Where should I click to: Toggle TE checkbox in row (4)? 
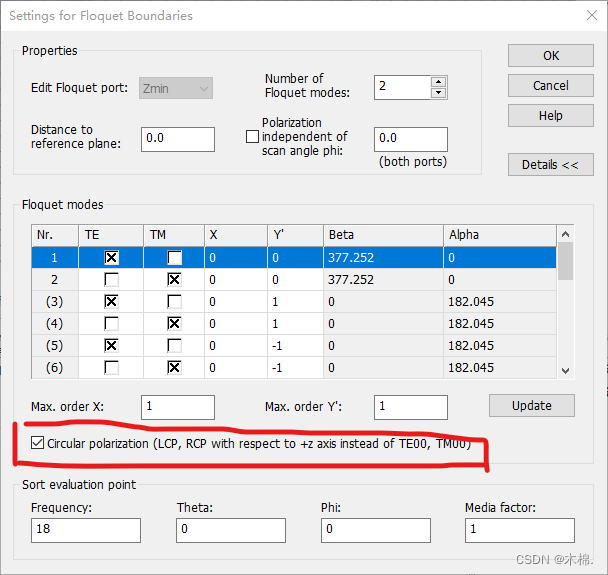[111, 323]
